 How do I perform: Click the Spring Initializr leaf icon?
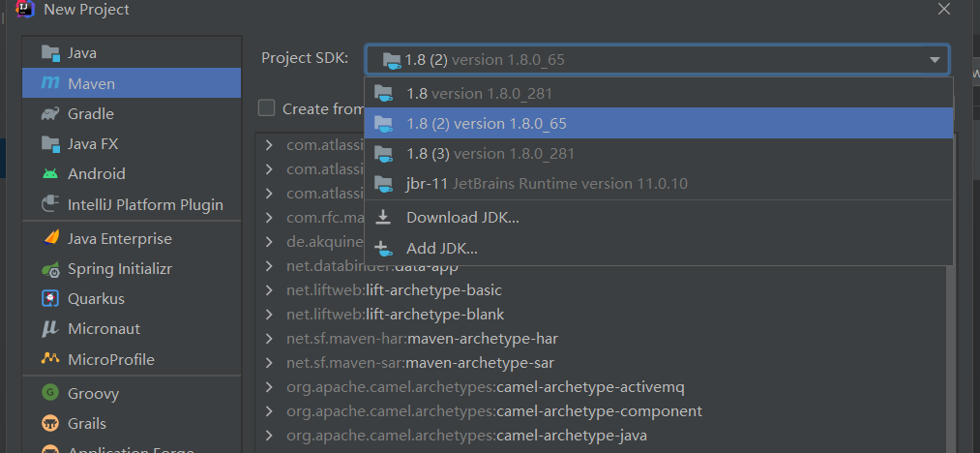(x=50, y=269)
